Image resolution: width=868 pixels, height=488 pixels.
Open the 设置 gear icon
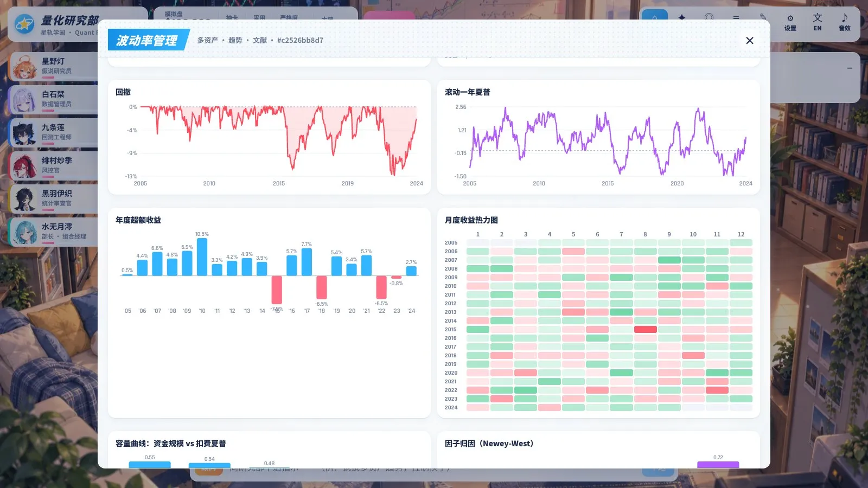tap(790, 23)
